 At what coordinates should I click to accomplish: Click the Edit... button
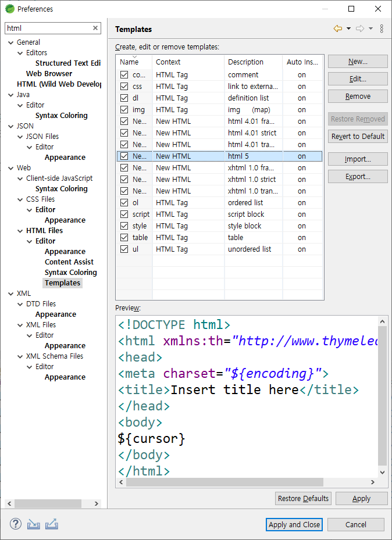tap(358, 79)
